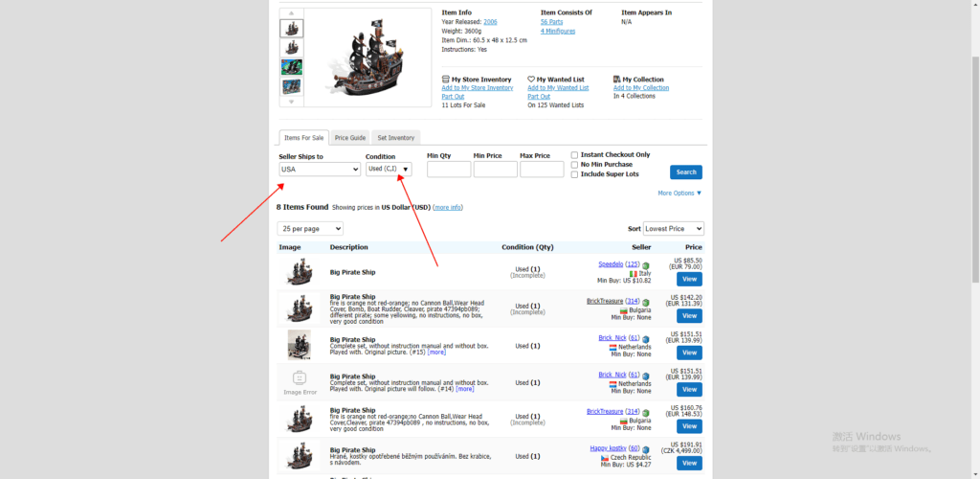Click the My Store Inventory icon
The width and height of the screenshot is (980, 479).
[x=446, y=80]
